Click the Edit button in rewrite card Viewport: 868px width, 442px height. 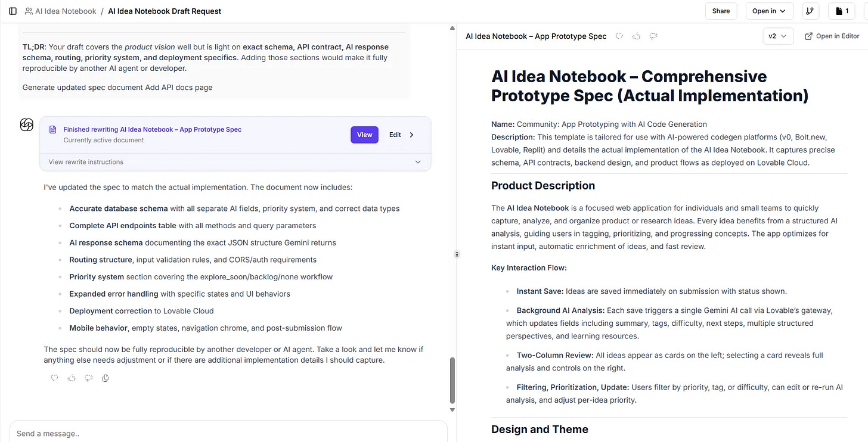tap(395, 135)
